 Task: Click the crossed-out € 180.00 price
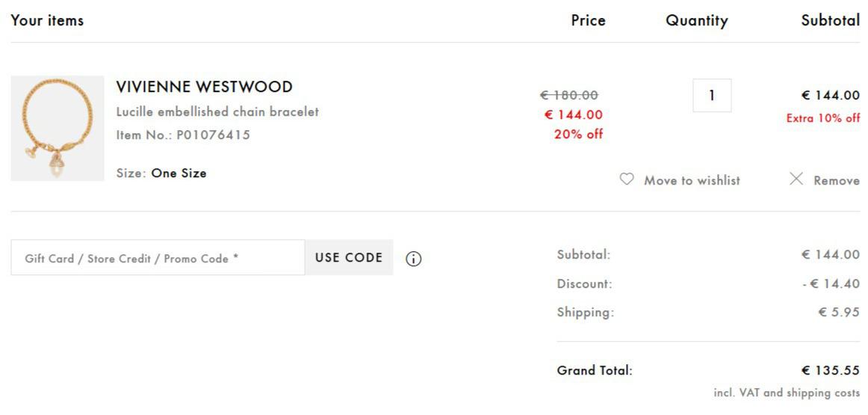point(569,95)
